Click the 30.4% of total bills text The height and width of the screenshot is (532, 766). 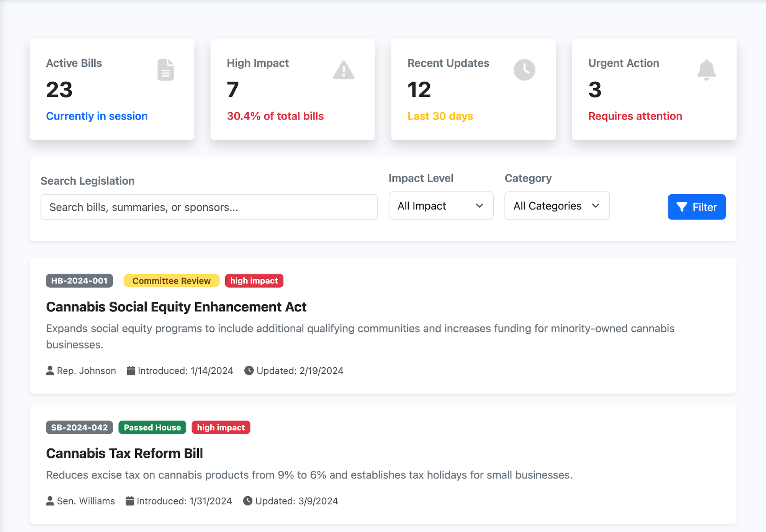(275, 116)
